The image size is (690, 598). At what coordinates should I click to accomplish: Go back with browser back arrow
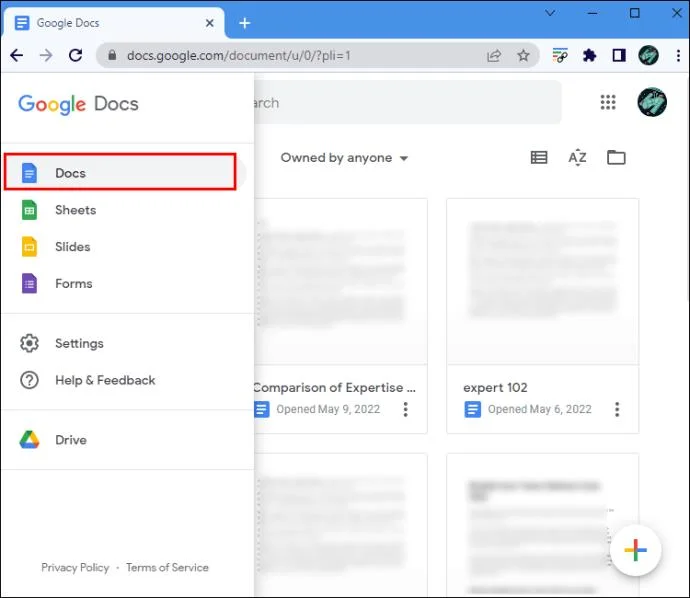point(17,55)
